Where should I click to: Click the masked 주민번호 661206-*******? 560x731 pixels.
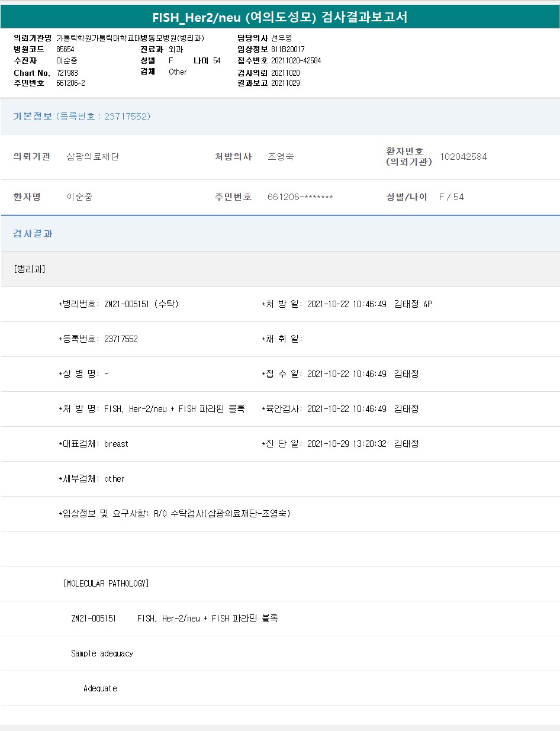(x=300, y=197)
